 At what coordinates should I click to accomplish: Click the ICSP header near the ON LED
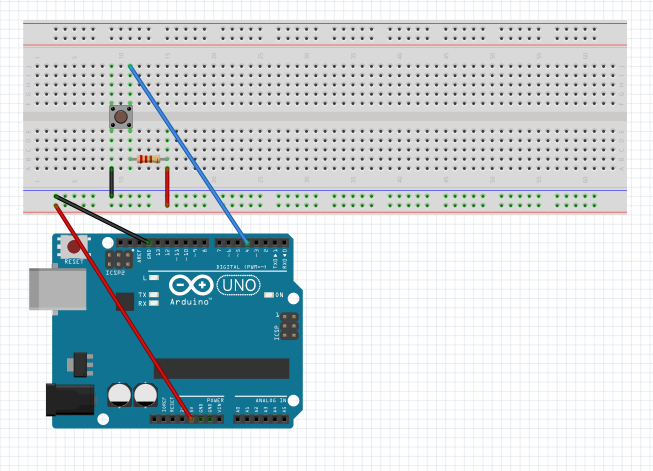pos(289,326)
